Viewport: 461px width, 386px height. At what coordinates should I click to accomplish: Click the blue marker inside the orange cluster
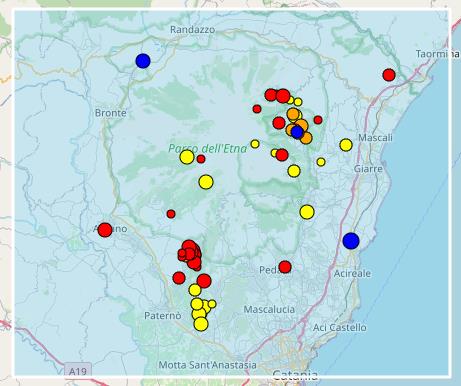[x=297, y=132]
